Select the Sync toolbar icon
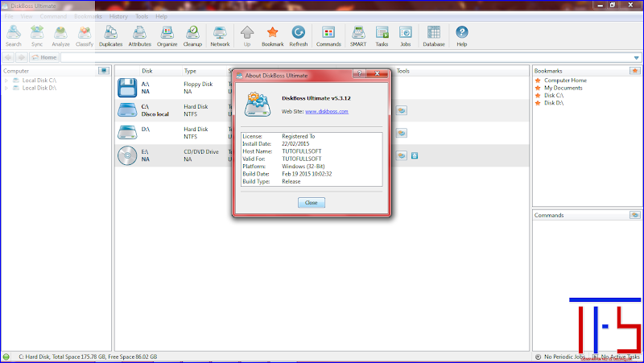This screenshot has width=644, height=363. (x=37, y=36)
